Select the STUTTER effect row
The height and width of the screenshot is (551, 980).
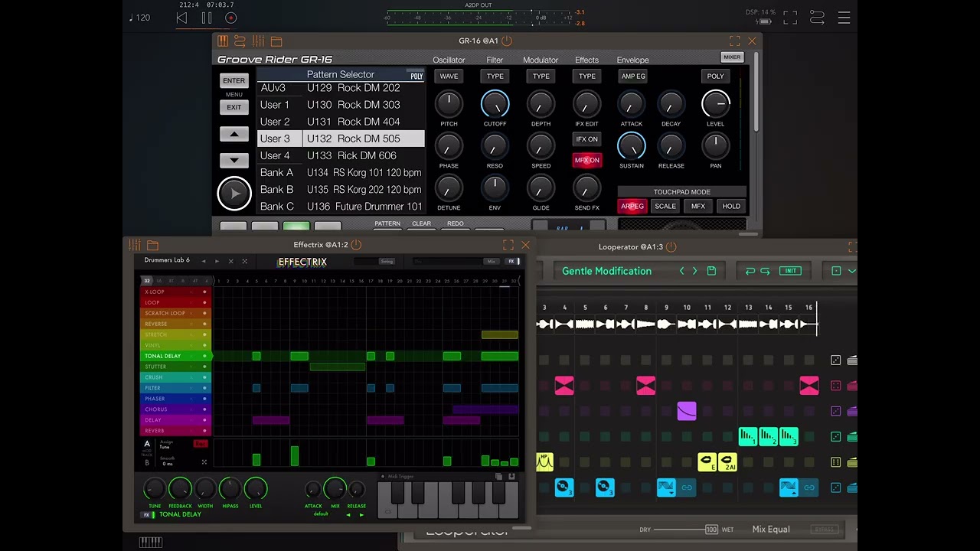click(176, 367)
